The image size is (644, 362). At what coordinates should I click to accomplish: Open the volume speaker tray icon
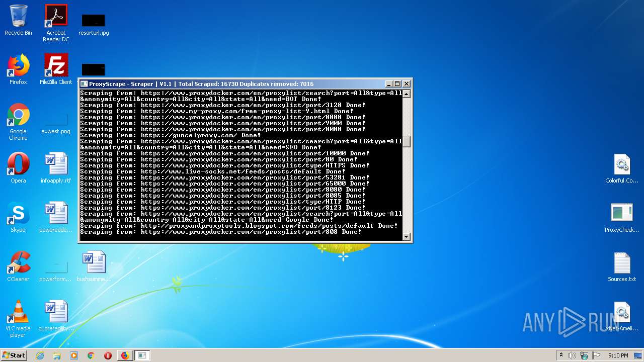click(572, 355)
